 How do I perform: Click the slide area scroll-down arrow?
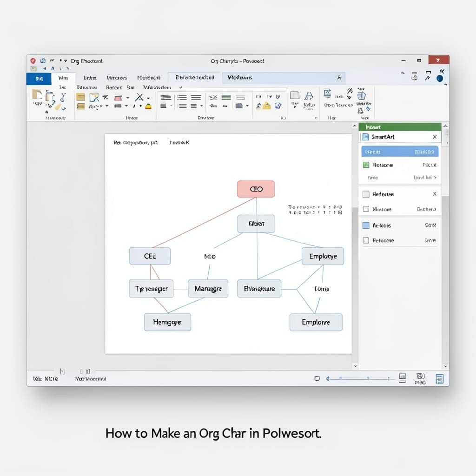pyautogui.click(x=355, y=366)
